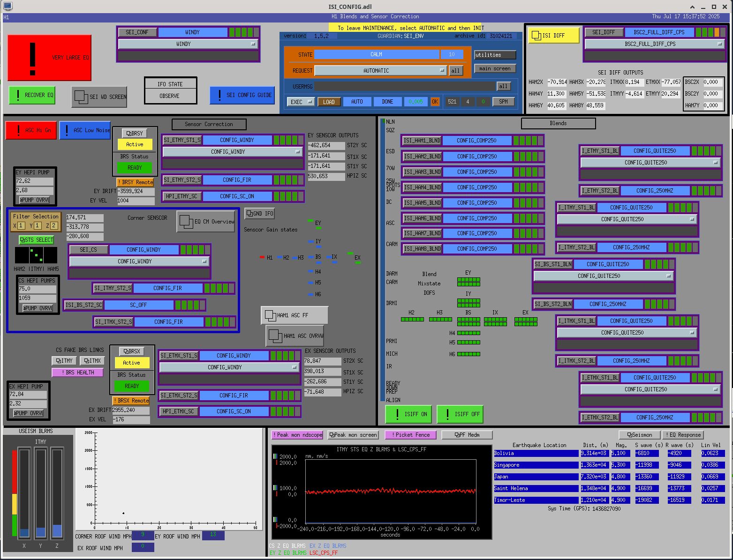The image size is (733, 560).
Task: Open the ISI_ETMY_ST1_BL CONFIG_QUITE250 dropdown
Action: (x=650, y=163)
